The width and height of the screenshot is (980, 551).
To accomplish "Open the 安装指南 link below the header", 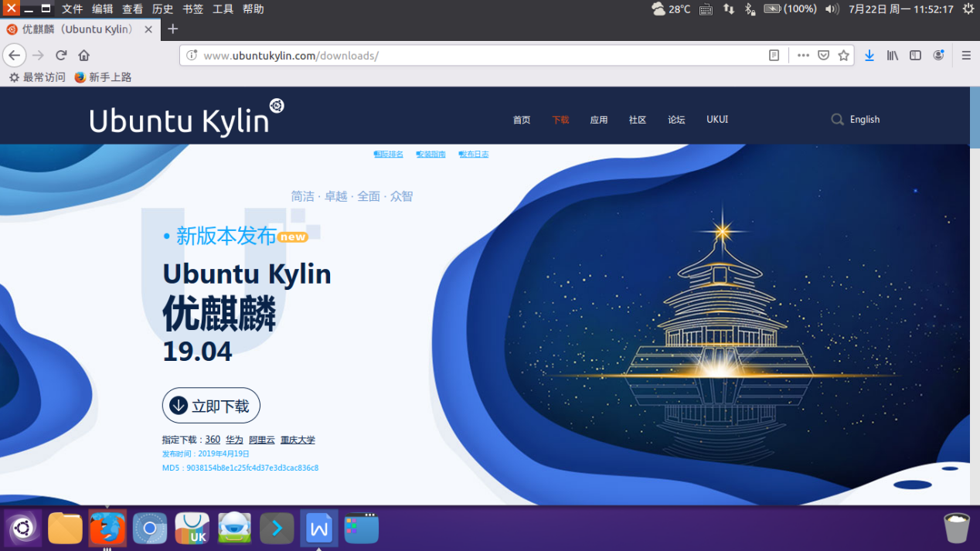I will 431,155.
